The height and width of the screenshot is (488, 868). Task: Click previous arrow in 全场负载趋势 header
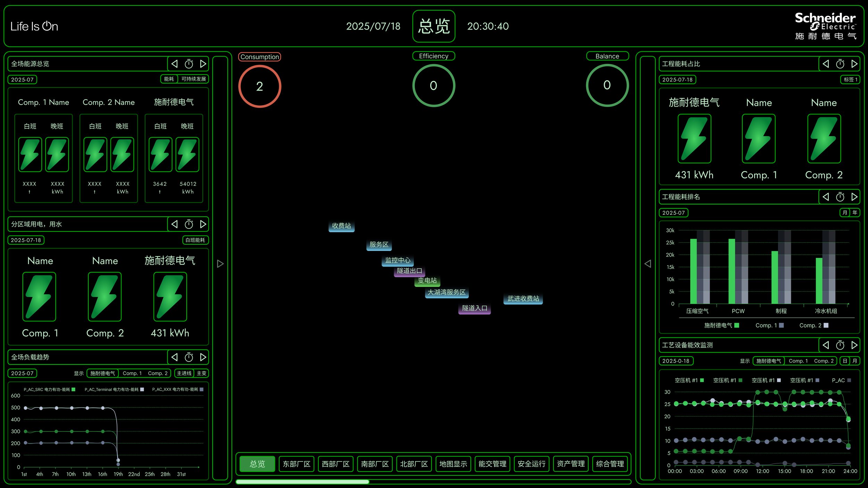[175, 357]
